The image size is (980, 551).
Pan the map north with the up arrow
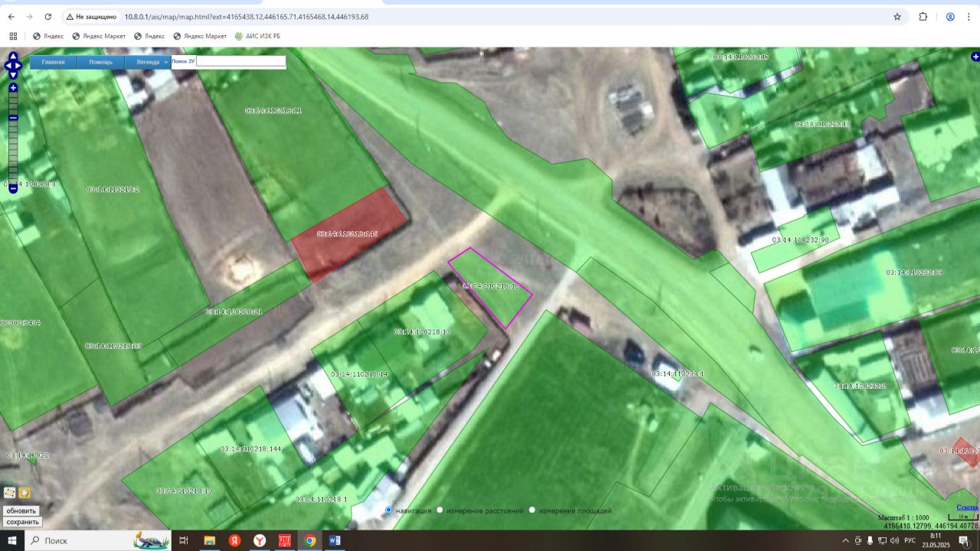click(13, 56)
